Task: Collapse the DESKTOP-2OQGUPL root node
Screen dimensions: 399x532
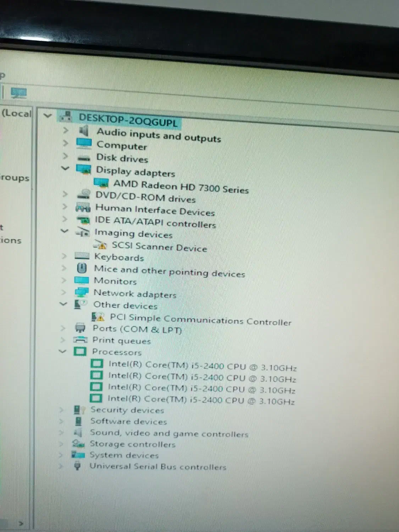Action: [48, 115]
